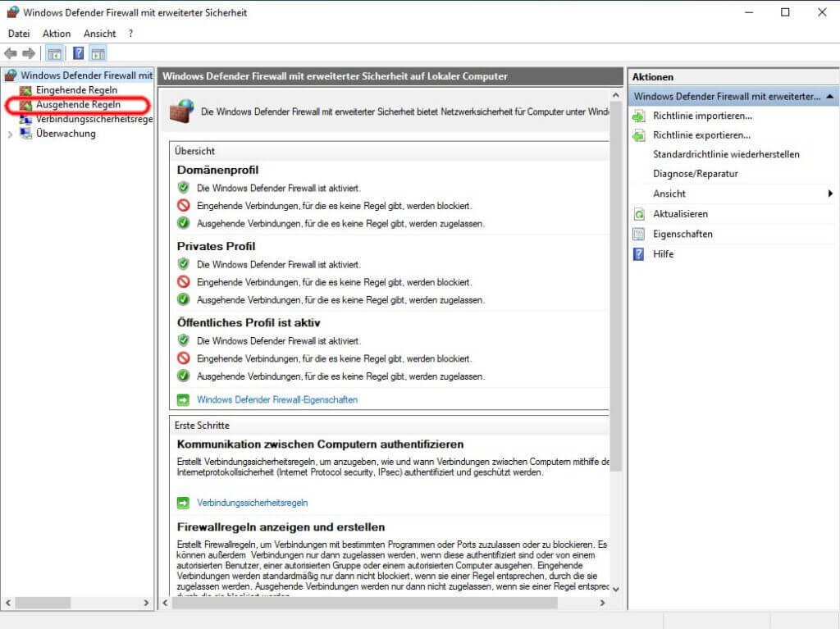Screen dimensions: 840x629
Task: Click Domänenprofil firewall activated shield icon
Action: coord(183,188)
